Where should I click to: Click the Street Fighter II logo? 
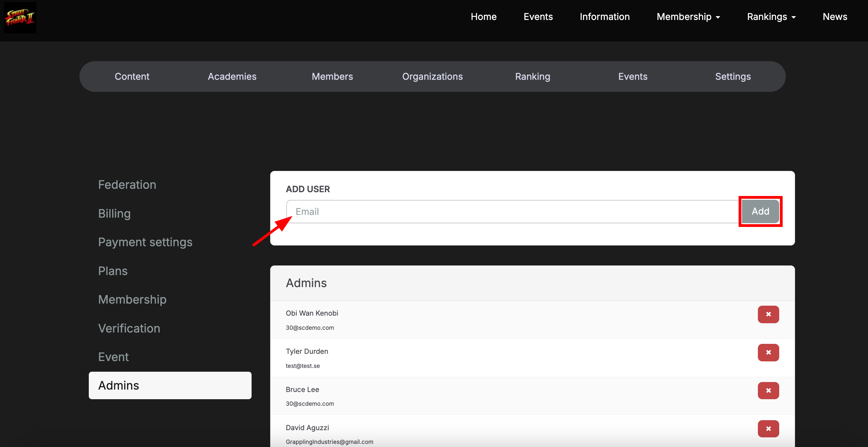tap(20, 18)
